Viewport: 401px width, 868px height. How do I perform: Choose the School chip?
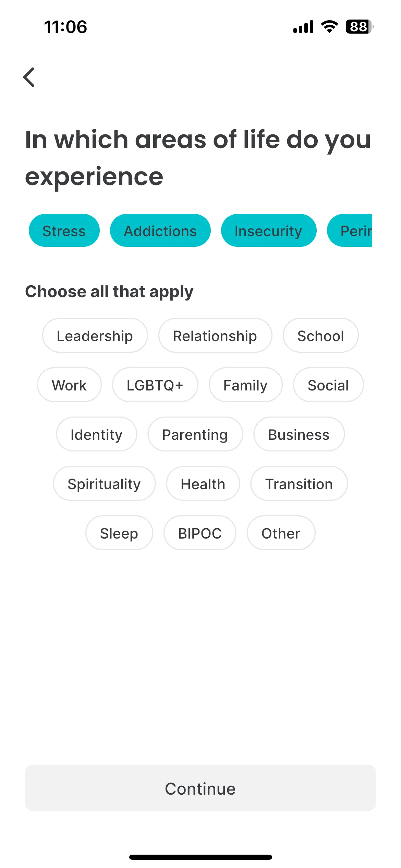tap(320, 336)
